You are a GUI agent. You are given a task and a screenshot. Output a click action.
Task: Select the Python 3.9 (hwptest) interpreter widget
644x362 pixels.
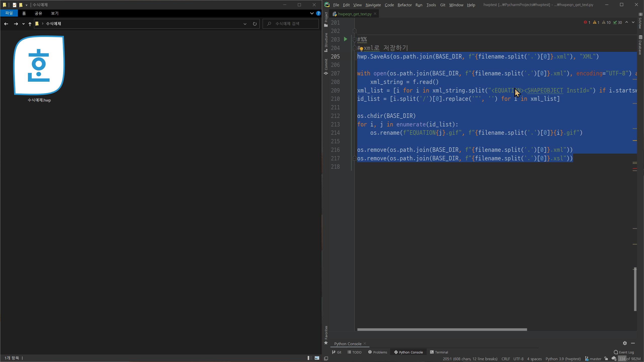click(563, 359)
